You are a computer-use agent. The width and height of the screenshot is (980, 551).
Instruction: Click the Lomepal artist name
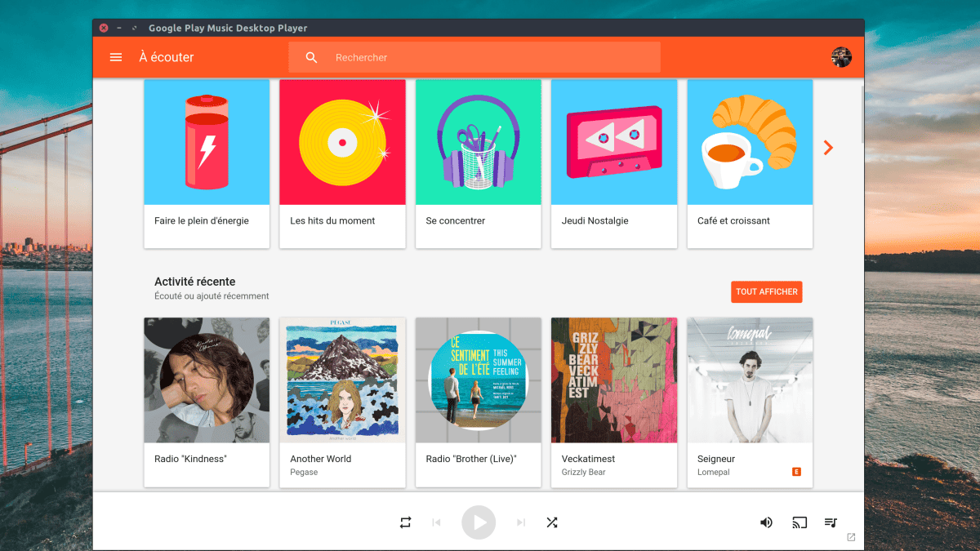pyautogui.click(x=714, y=473)
